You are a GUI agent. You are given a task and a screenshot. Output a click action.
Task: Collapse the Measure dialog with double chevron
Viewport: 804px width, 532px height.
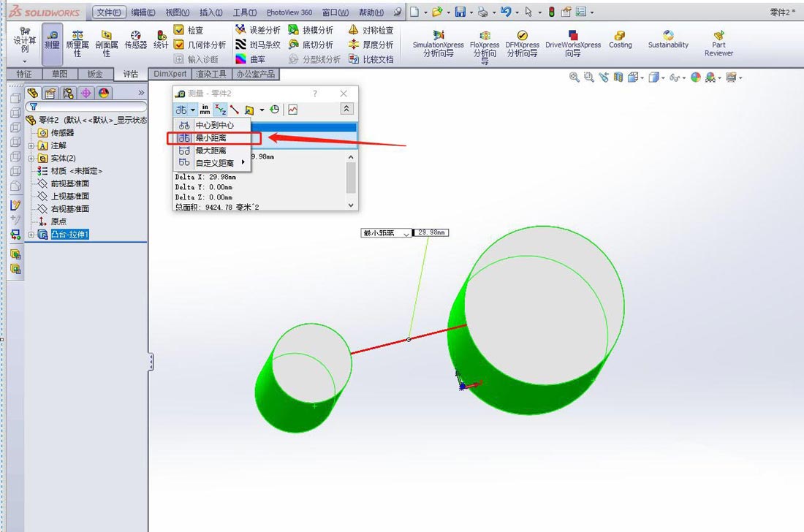(x=346, y=109)
